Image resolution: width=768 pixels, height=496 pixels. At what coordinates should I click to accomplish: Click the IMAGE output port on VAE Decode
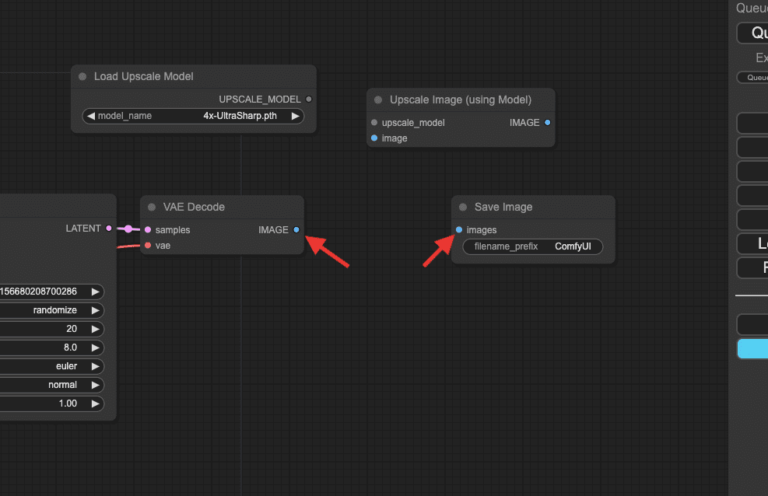[296, 230]
